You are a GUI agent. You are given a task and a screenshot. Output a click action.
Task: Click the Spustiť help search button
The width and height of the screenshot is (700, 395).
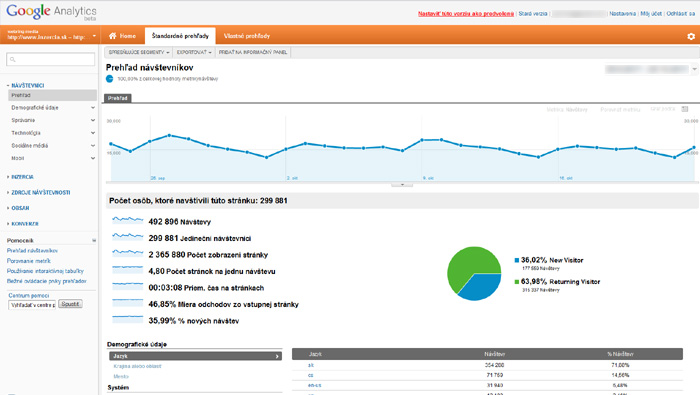70,304
